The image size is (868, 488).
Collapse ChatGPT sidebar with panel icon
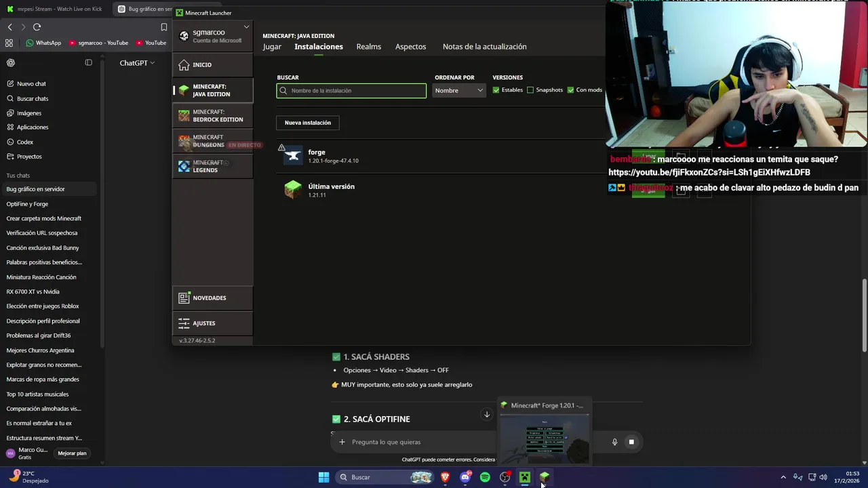pyautogui.click(x=88, y=62)
